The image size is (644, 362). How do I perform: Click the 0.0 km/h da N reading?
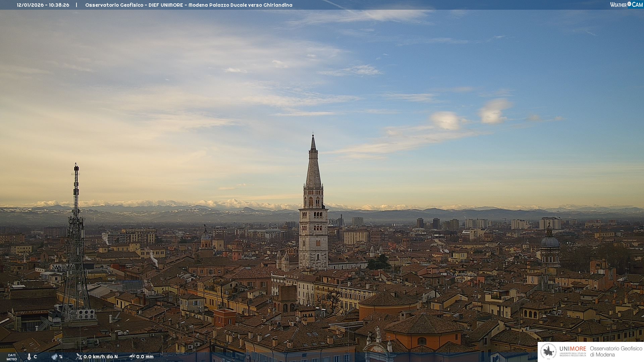(x=101, y=357)
